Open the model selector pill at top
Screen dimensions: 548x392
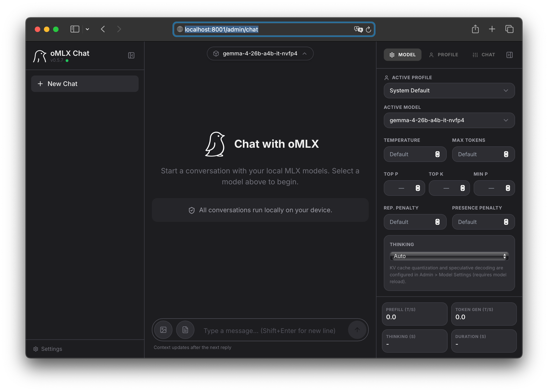pyautogui.click(x=260, y=53)
